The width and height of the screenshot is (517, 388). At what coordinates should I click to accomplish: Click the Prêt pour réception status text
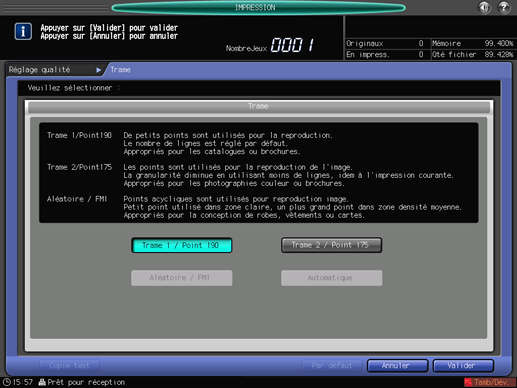pos(86,382)
